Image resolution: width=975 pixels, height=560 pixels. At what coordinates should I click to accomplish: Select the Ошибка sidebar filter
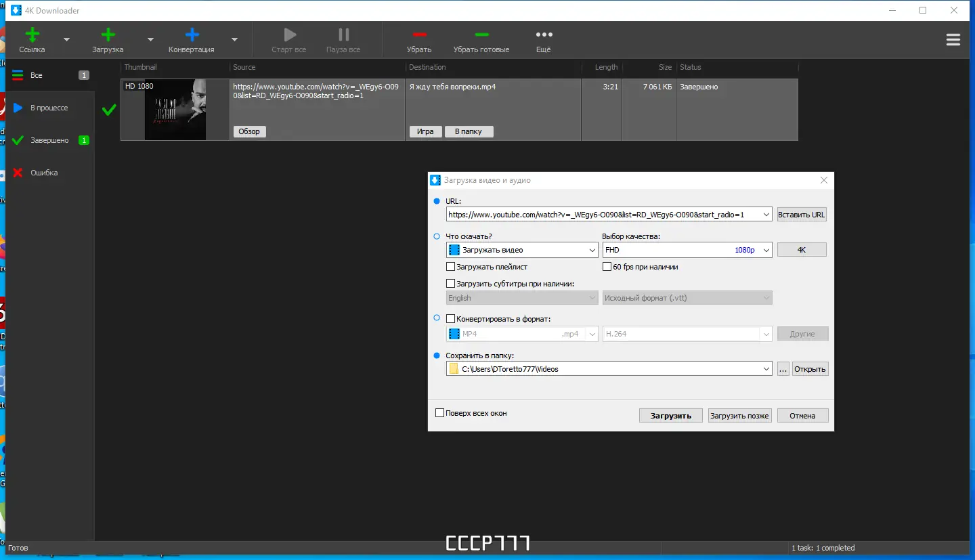[49, 173]
